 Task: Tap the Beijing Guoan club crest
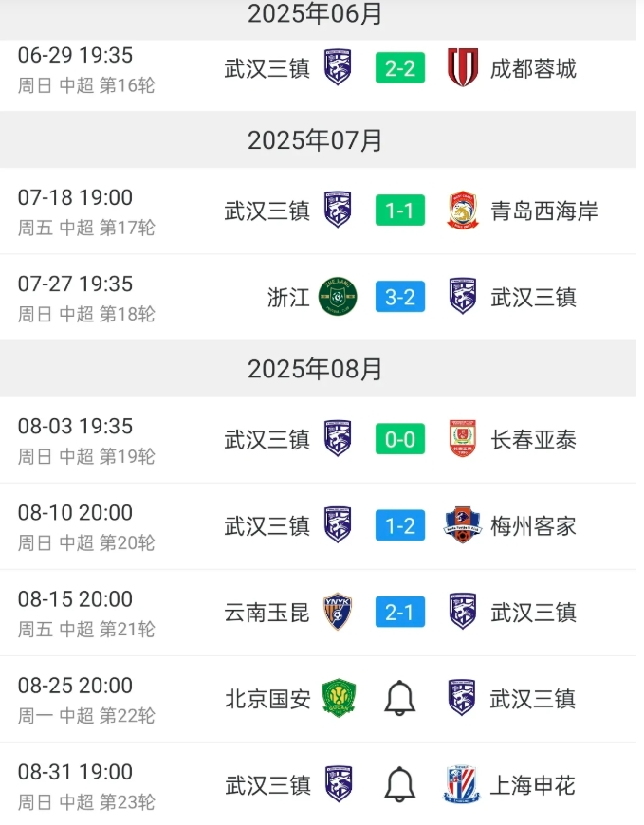tap(338, 699)
